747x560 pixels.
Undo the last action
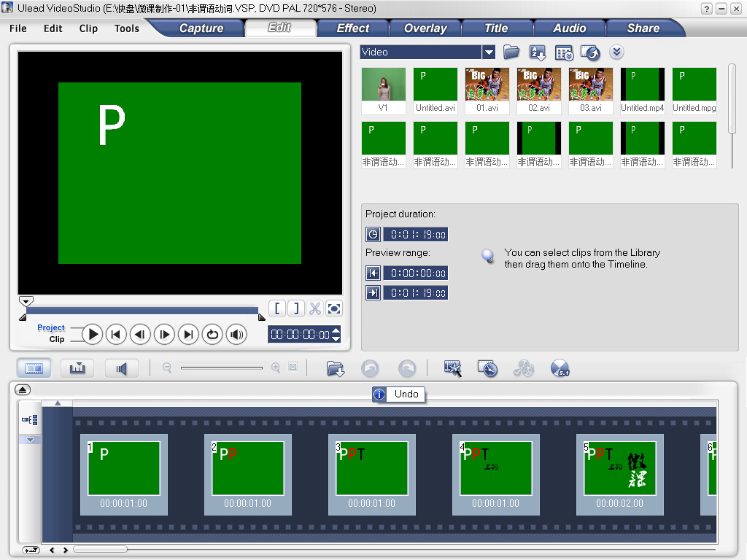(x=370, y=368)
